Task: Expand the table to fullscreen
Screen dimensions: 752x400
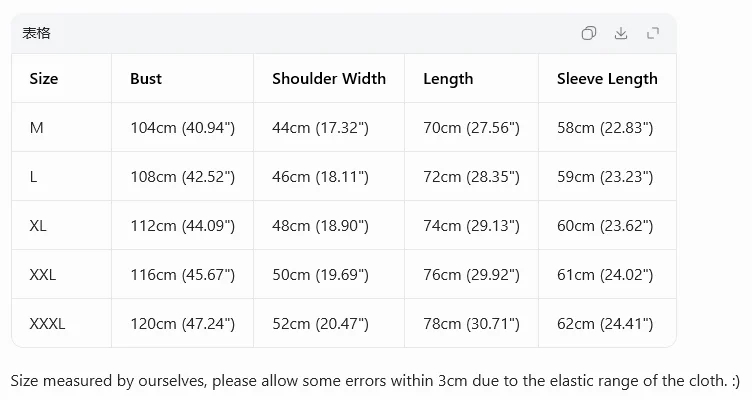Action: click(x=653, y=33)
